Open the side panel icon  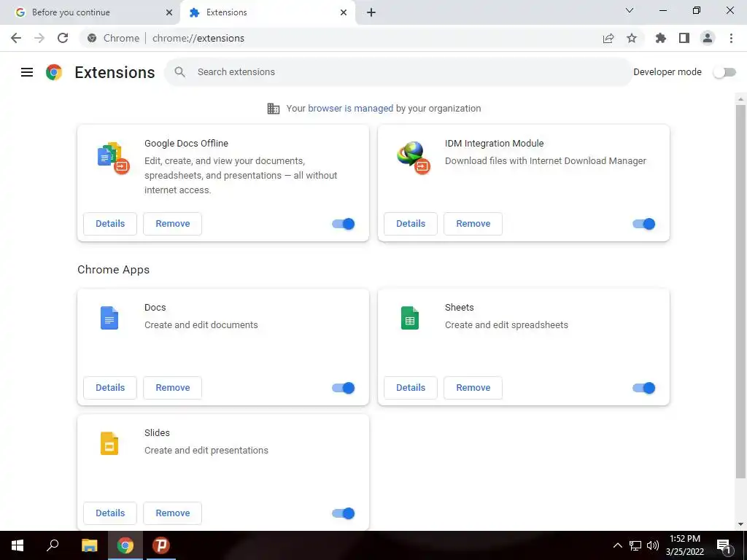684,38
